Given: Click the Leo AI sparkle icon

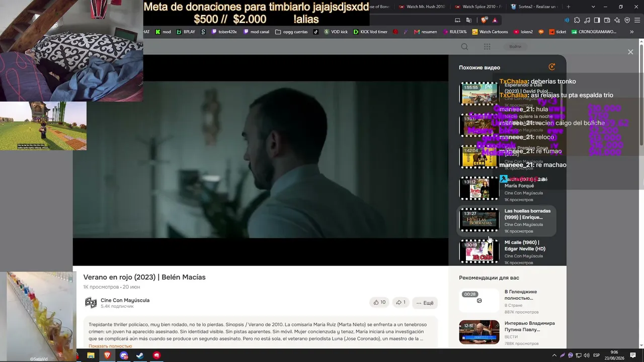Looking at the screenshot, I should [617, 20].
